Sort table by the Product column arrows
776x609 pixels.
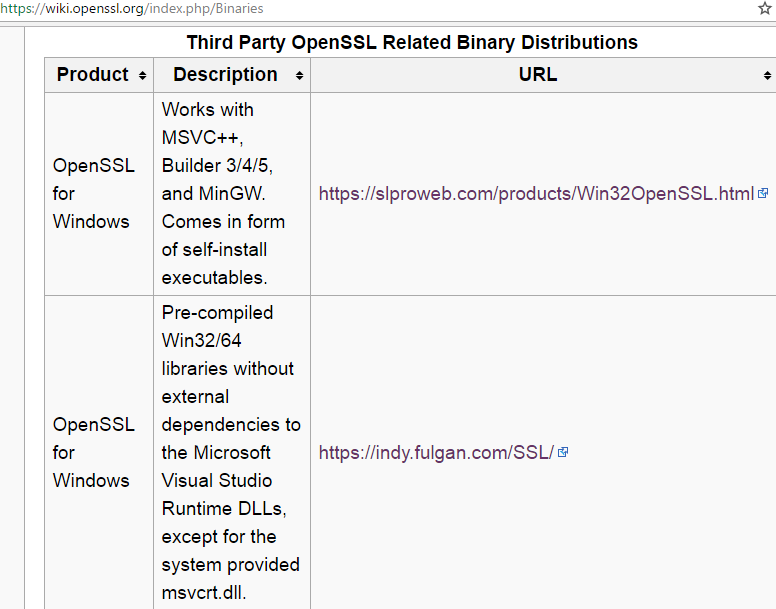[x=143, y=76]
